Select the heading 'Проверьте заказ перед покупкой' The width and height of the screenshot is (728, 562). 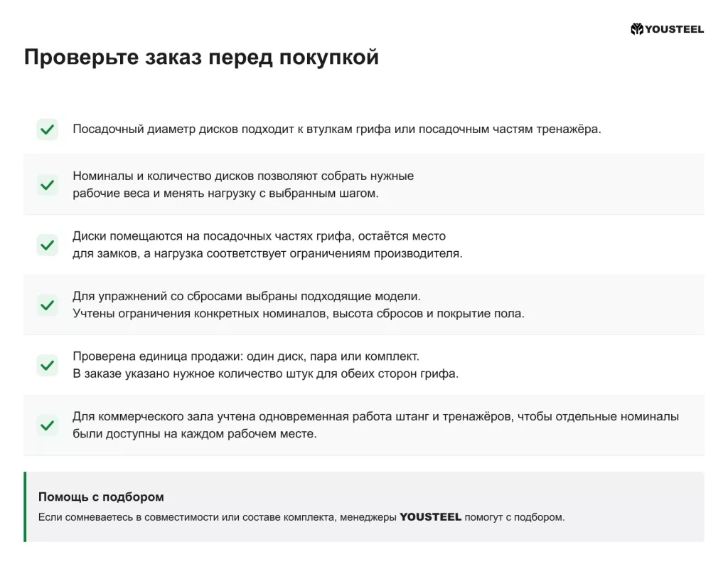tap(201, 57)
